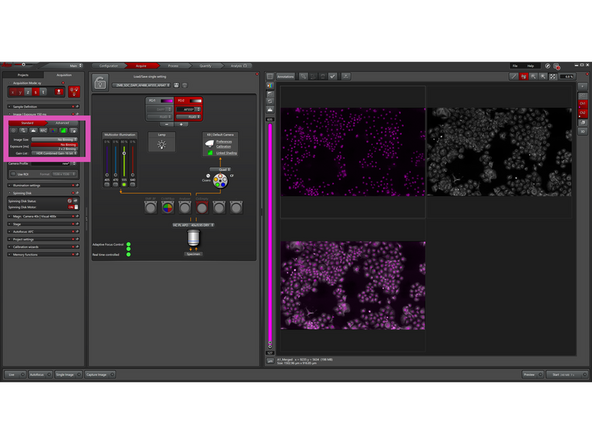The height and width of the screenshot is (444, 592).
Task: Switch to the Configuration workflow tab
Action: pyautogui.click(x=108, y=66)
